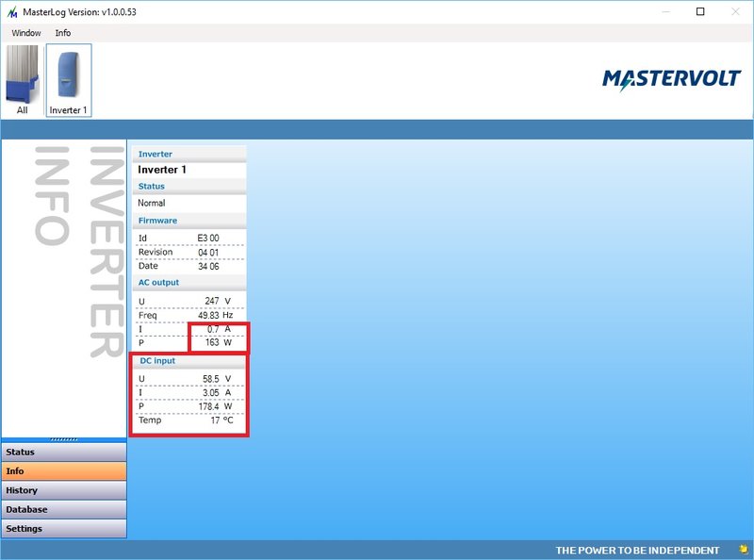Switch to the Status tab
Image resolution: width=754 pixels, height=560 pixels.
tap(64, 453)
